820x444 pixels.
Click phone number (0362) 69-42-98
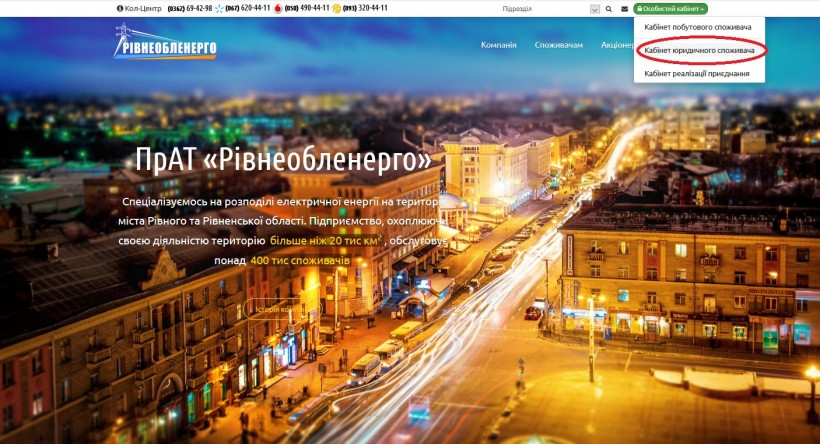pyautogui.click(x=190, y=8)
